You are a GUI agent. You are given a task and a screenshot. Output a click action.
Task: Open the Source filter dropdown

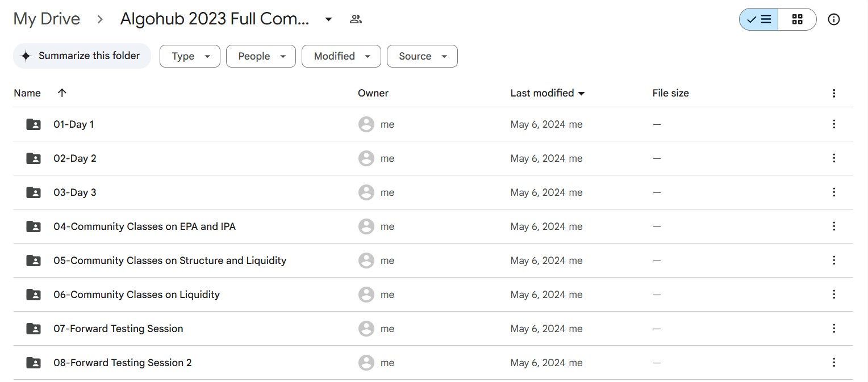pos(422,56)
